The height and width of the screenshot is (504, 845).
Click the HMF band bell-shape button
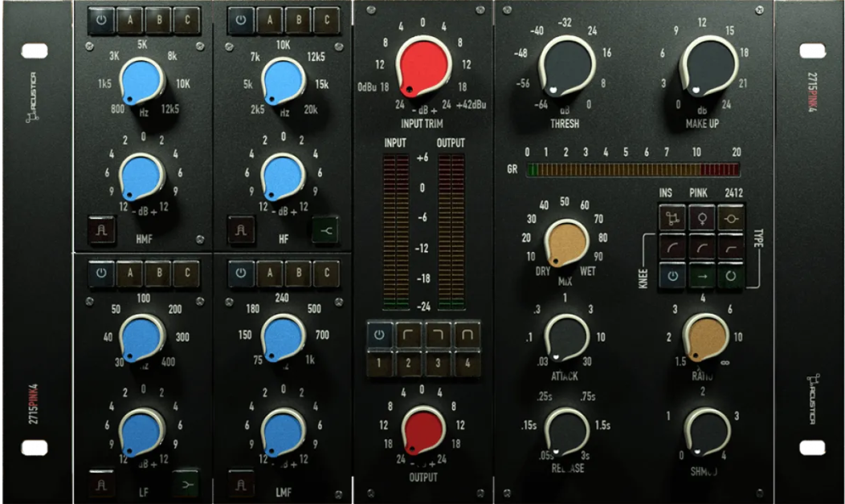coord(100,230)
